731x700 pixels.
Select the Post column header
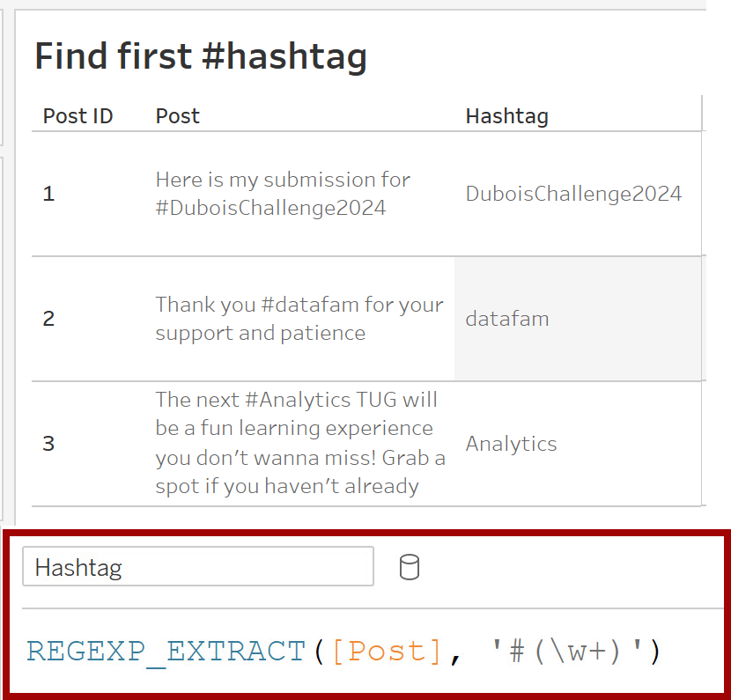click(178, 116)
